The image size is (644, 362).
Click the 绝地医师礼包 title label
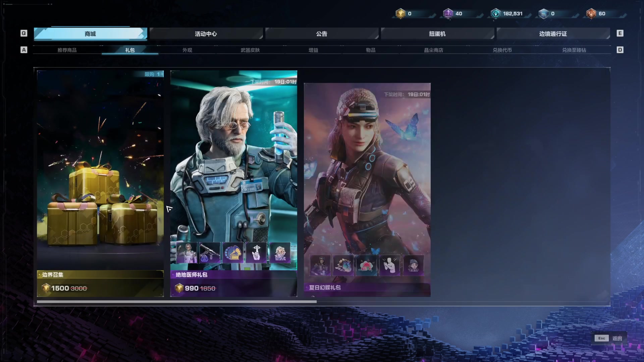click(x=192, y=275)
